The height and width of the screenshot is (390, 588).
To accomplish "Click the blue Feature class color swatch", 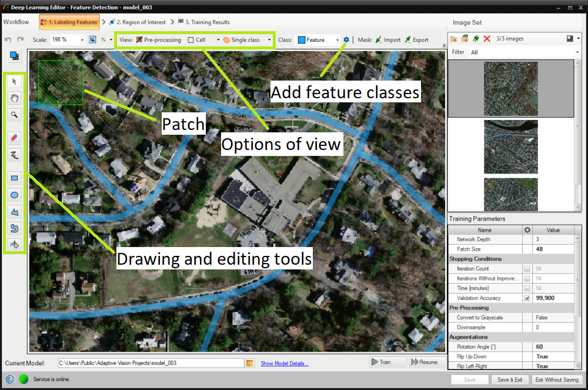I will 301,40.
